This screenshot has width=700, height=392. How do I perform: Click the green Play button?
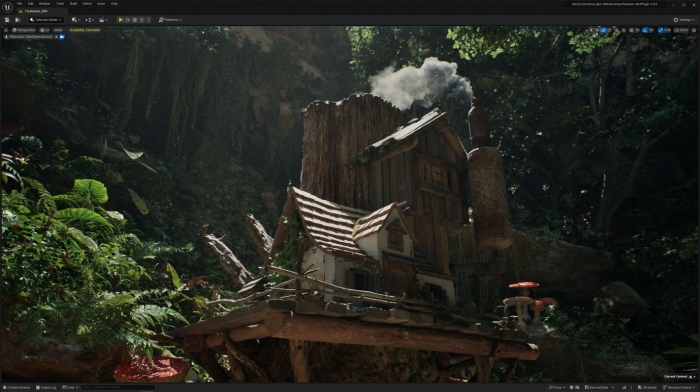click(121, 20)
